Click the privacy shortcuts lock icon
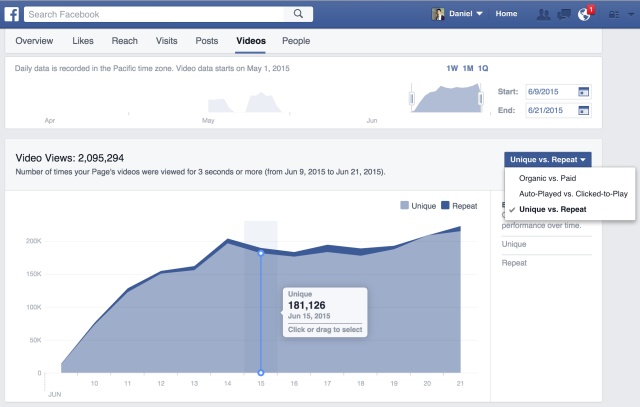 (612, 14)
